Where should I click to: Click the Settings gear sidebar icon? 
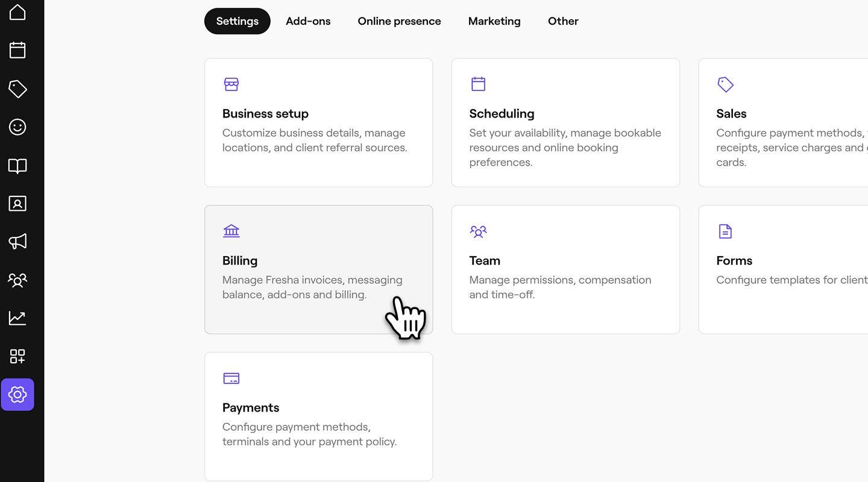coord(17,395)
